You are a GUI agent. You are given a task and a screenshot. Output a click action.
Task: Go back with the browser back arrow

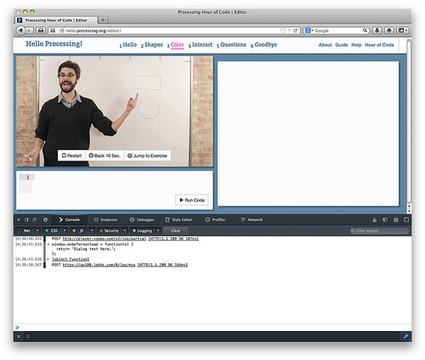point(20,30)
